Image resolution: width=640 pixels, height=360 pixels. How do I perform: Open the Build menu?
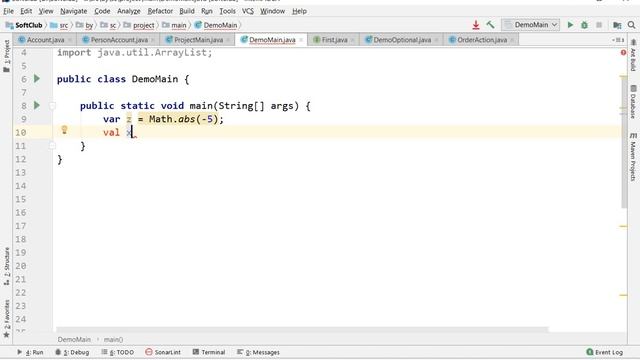tap(187, 11)
